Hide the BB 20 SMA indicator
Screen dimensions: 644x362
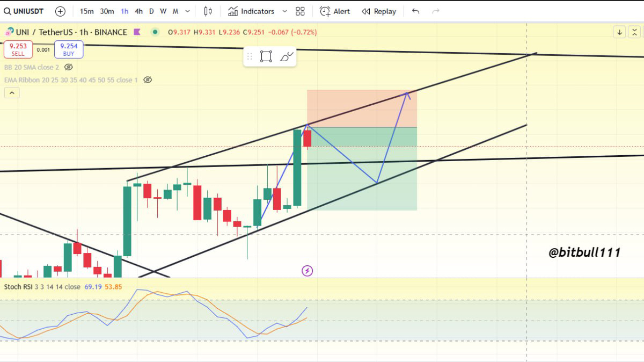pyautogui.click(x=68, y=67)
